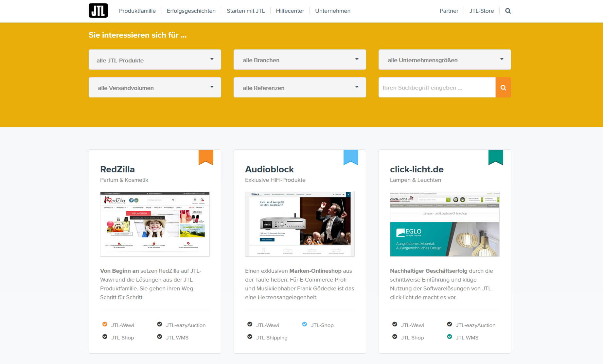The image size is (603, 364).
Task: Click the check icon beside Audioblock JTL-Shipping
Action: coord(250,337)
